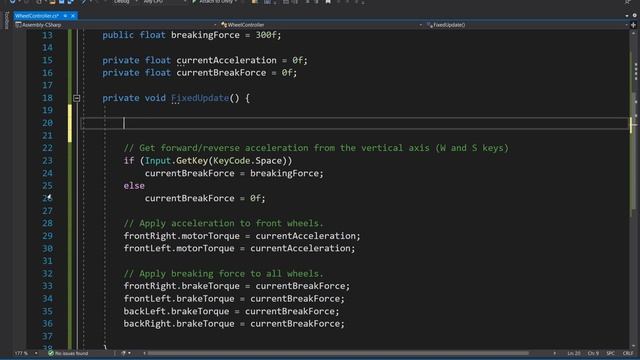640x360 pixels.
Task: Click 'frontLeft.brakeTorque' on line 34
Action: coord(179,299)
